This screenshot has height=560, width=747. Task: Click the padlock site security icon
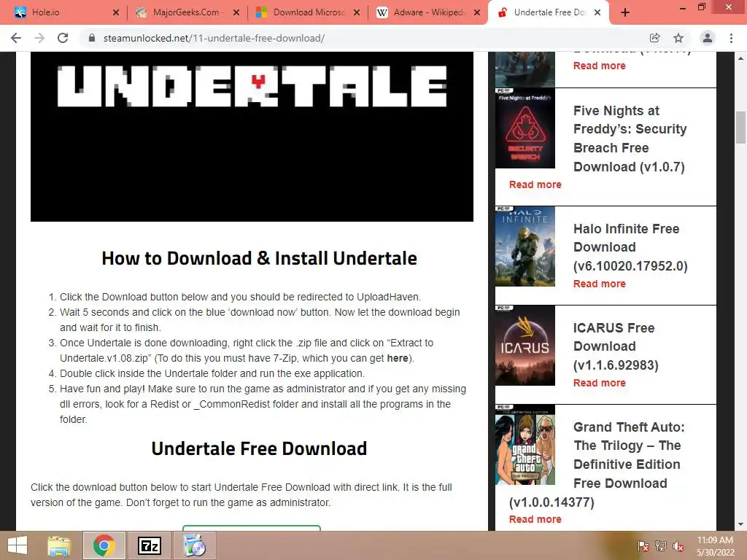point(92,38)
